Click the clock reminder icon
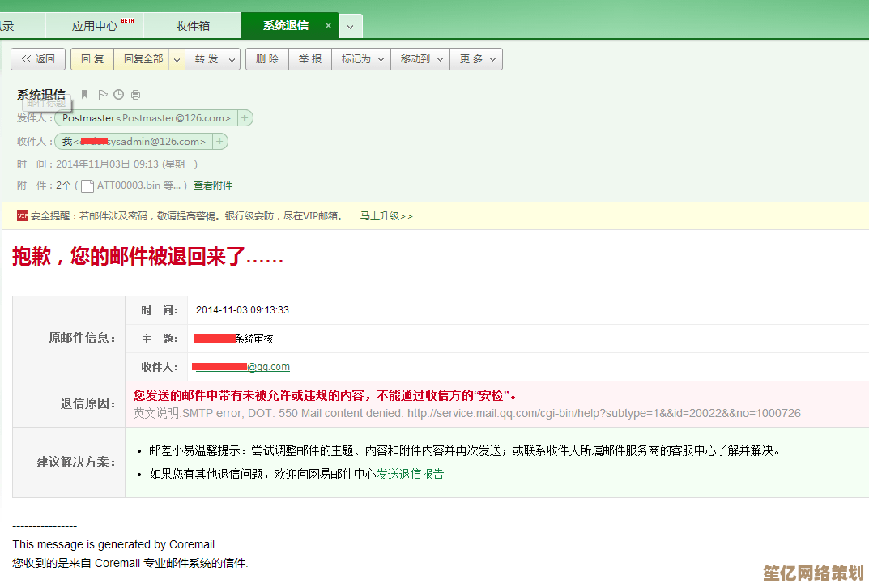Screen dimensions: 869x588 click(x=119, y=95)
